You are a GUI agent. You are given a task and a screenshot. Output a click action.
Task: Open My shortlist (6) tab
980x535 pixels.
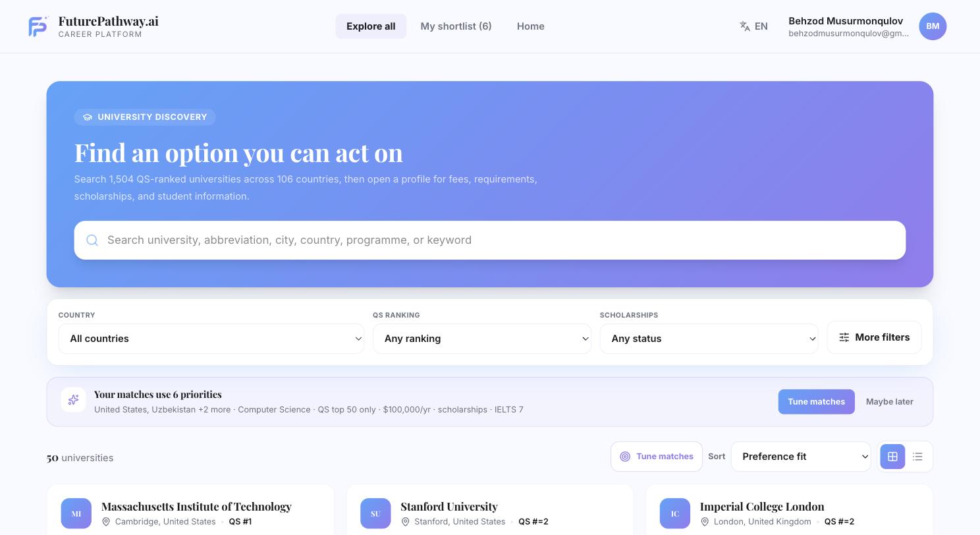(456, 26)
